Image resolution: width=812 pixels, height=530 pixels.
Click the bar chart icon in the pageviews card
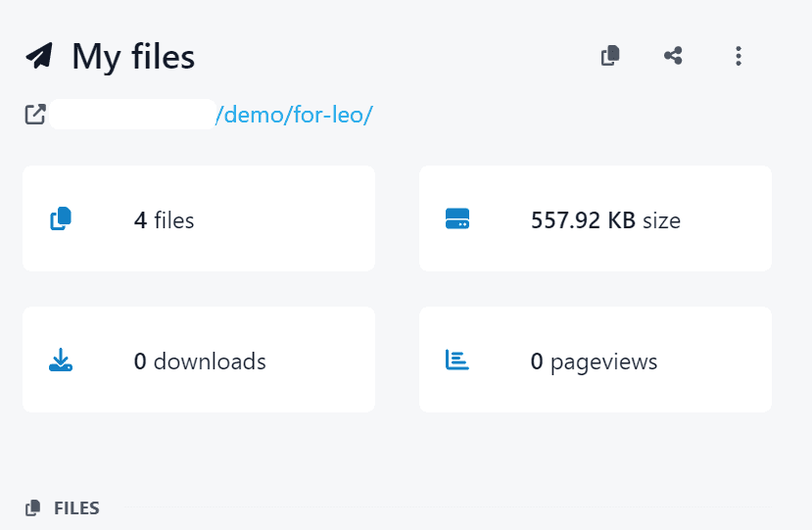[x=457, y=361]
